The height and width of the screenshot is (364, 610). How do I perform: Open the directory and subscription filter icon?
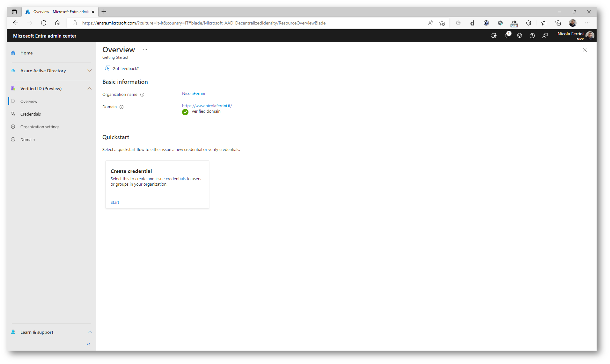pyautogui.click(x=494, y=36)
